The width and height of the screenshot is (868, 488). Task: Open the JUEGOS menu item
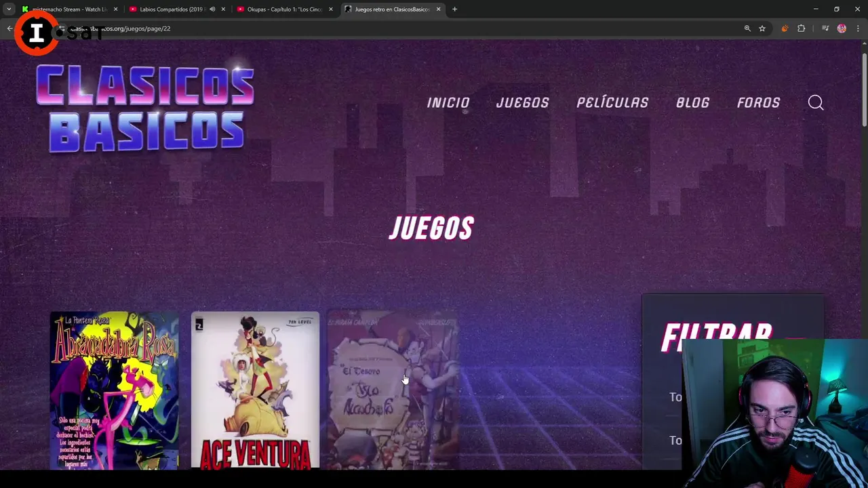pyautogui.click(x=523, y=102)
